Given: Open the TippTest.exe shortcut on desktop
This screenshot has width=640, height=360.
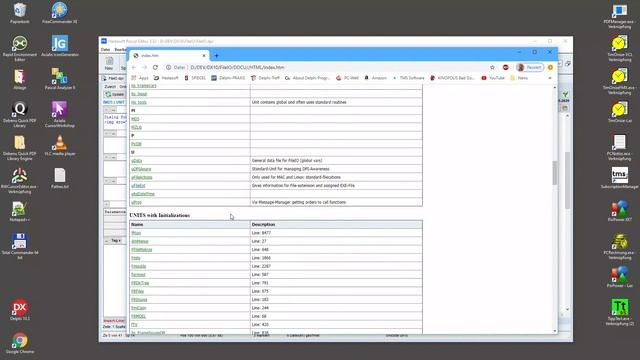Looking at the screenshot, I should click(620, 313).
